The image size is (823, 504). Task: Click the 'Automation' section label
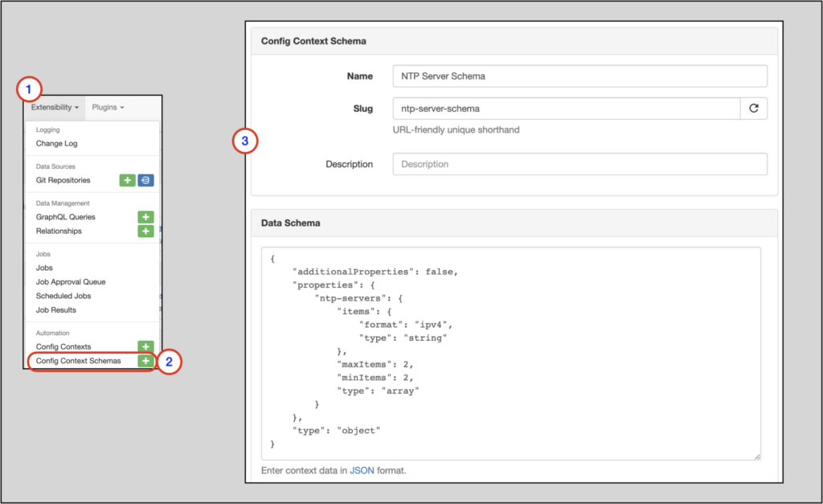[x=52, y=333]
